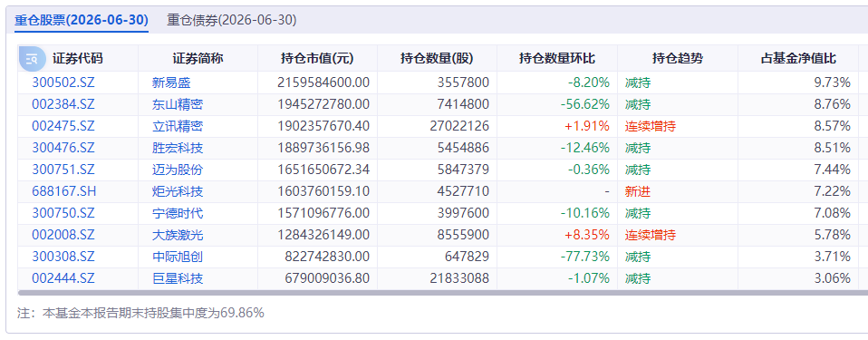Click the horizontal scrollbar below the table
This screenshot has height=340, width=868.
pos(443,292)
